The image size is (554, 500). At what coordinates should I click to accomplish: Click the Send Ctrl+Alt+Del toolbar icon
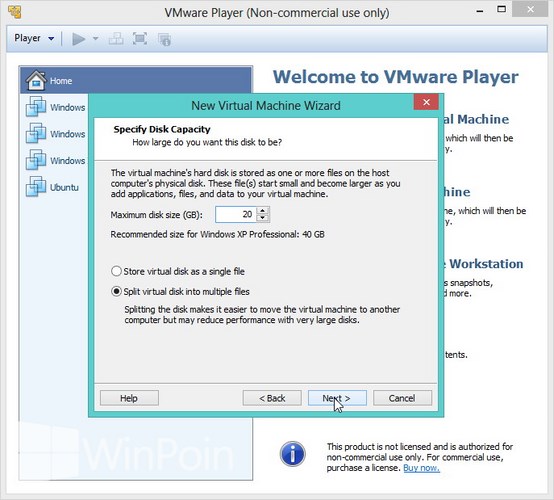[116, 39]
